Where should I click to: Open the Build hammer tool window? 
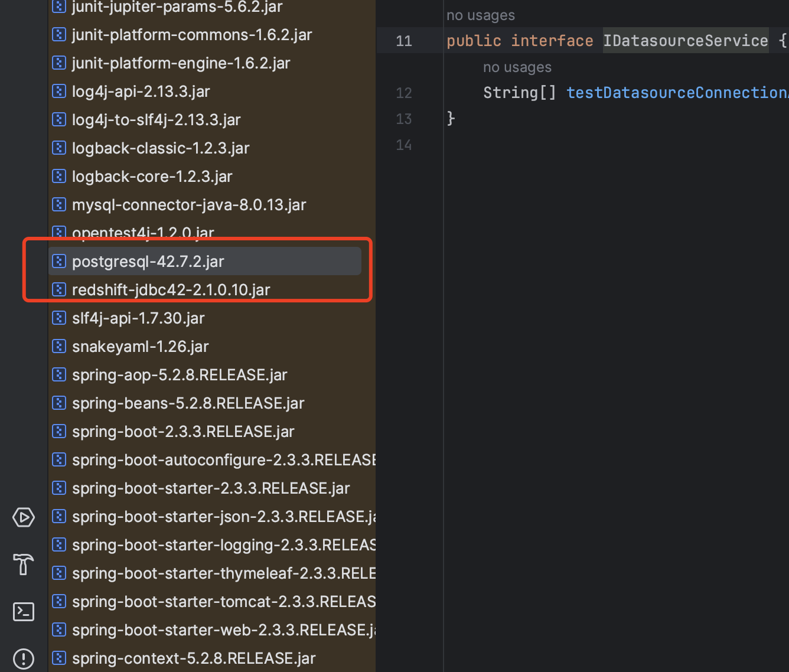24,564
